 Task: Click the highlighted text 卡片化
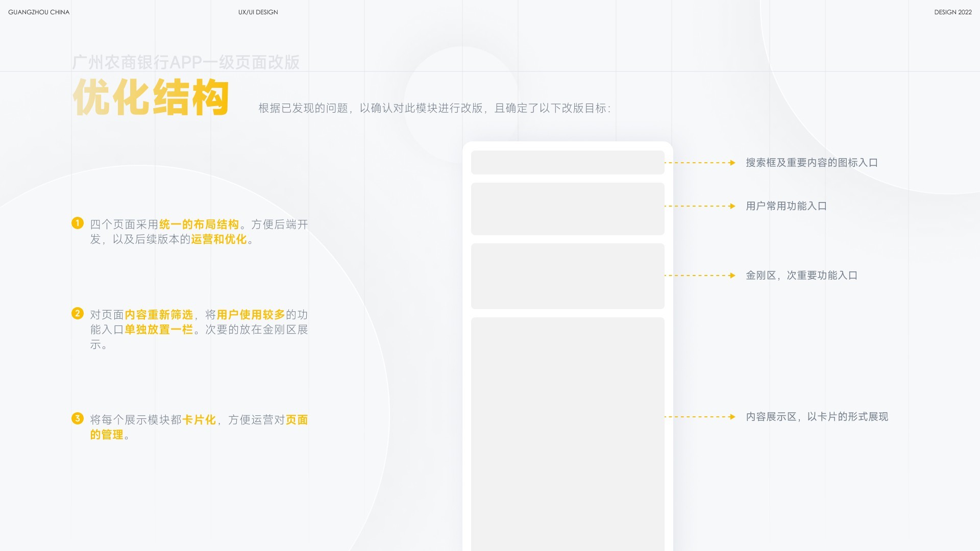pos(199,420)
